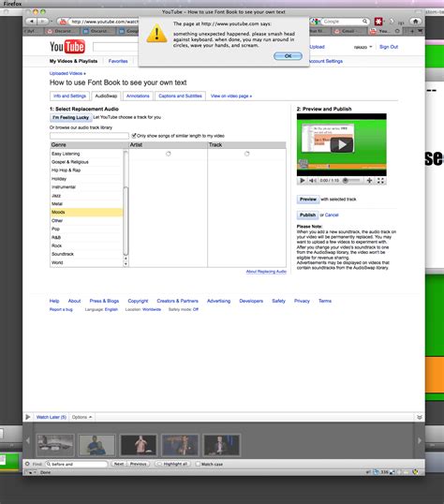Switch to AudioSwap tab
Image resolution: width=444 pixels, height=504 pixels.
pos(106,96)
